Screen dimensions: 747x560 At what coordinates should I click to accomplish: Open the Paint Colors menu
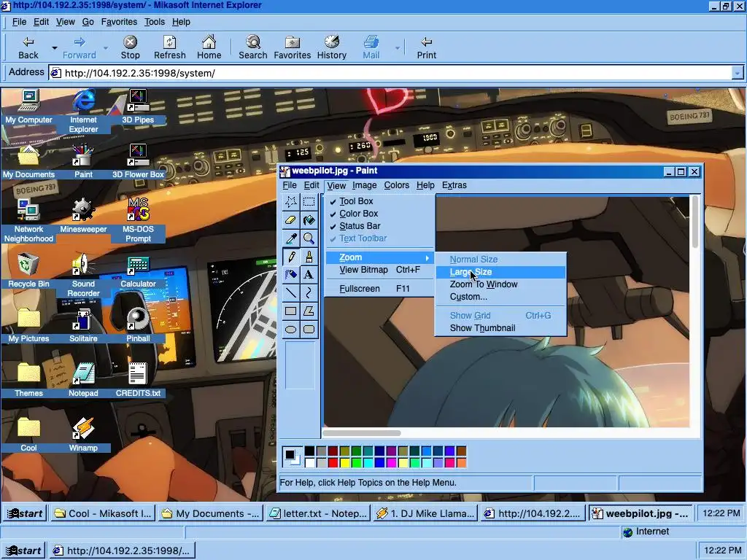point(396,185)
